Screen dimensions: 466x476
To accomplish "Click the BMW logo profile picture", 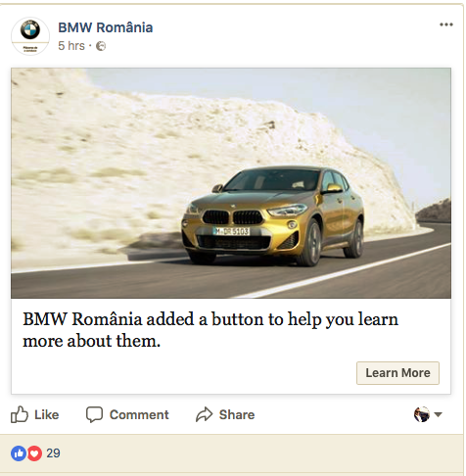I will pos(30,36).
